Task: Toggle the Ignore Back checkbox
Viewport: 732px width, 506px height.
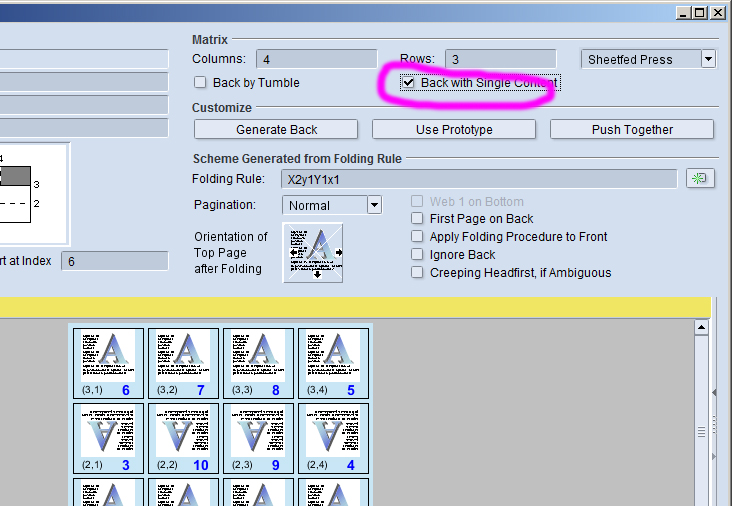Action: (417, 254)
